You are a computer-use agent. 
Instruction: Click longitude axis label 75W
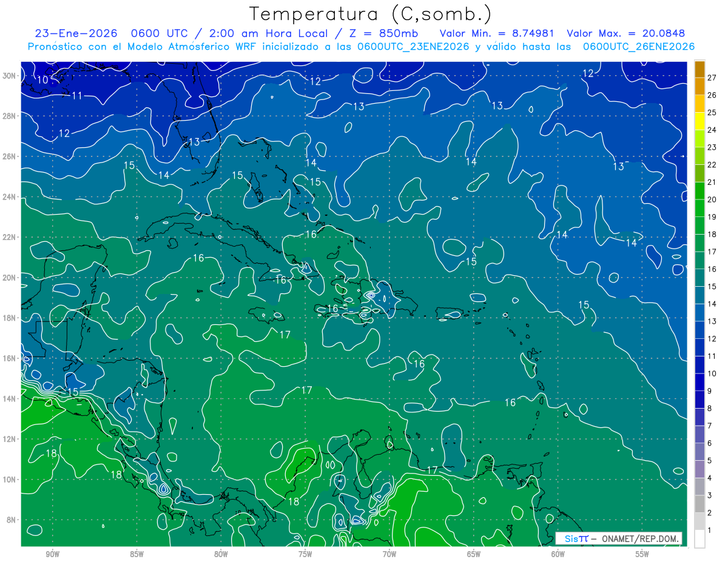pyautogui.click(x=305, y=555)
